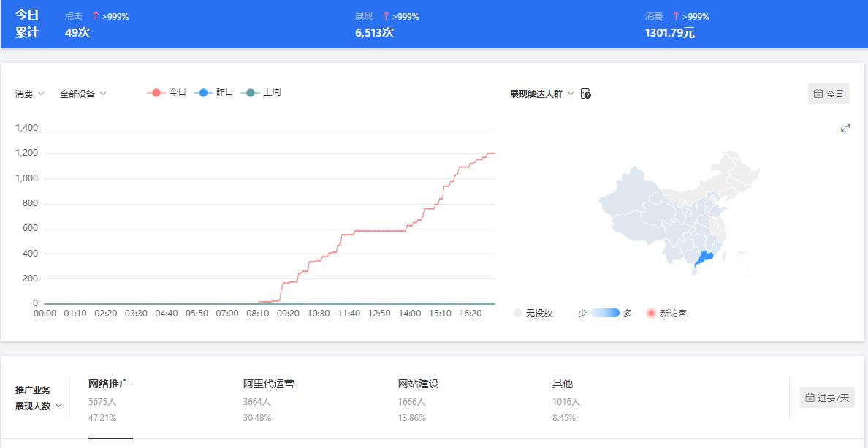Expand the 展现触达人群 dropdown
868x448 pixels.
(539, 93)
